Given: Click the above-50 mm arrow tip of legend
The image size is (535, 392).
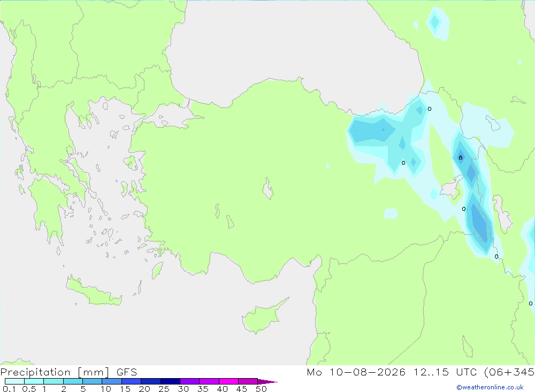Looking at the screenshot, I should pyautogui.click(x=267, y=382).
